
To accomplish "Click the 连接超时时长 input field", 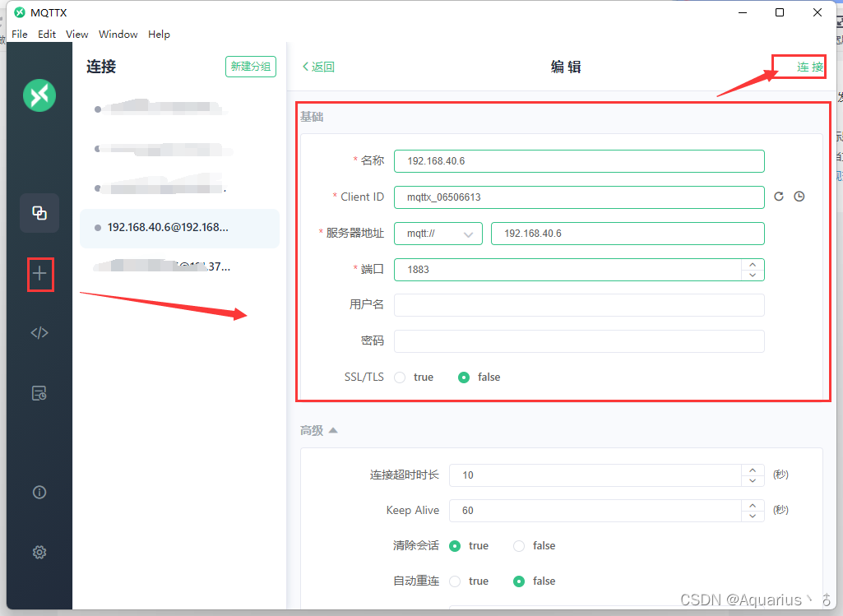I will pos(595,475).
